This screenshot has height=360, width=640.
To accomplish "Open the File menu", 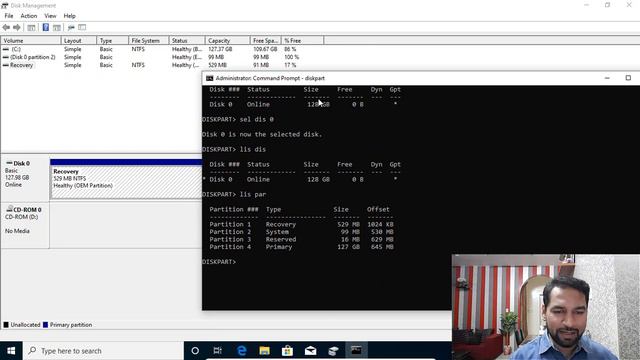I will [x=9, y=16].
